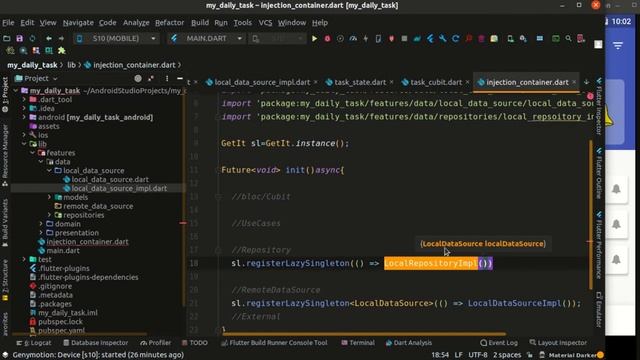Open the S10 (MOBILE) device selector

pos(116,38)
